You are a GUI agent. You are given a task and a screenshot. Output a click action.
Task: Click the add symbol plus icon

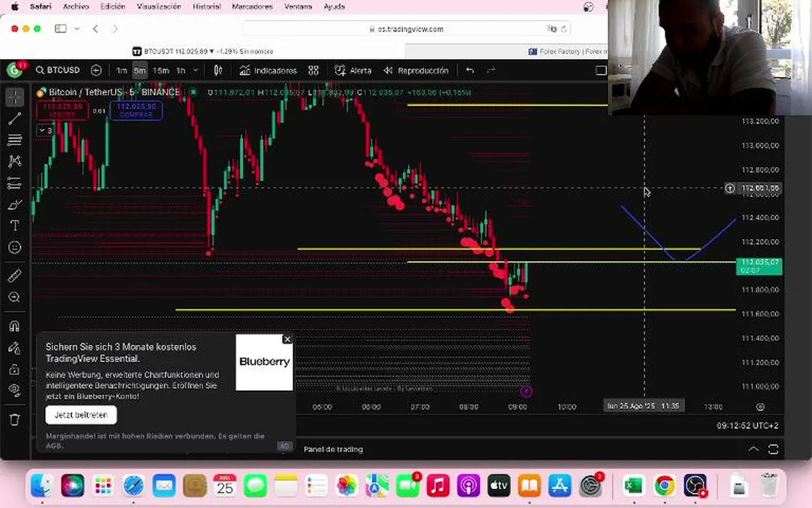coord(96,70)
